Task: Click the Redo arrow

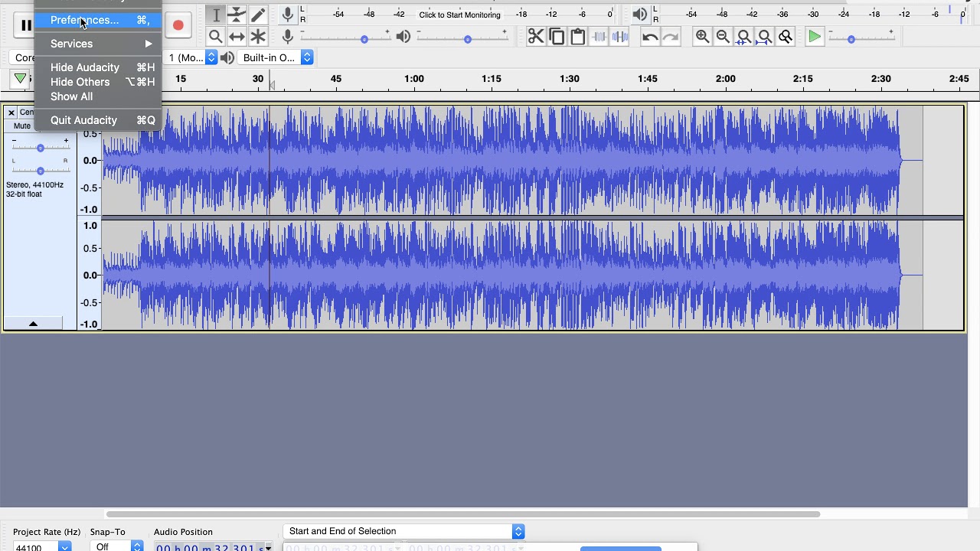Action: 671,36
